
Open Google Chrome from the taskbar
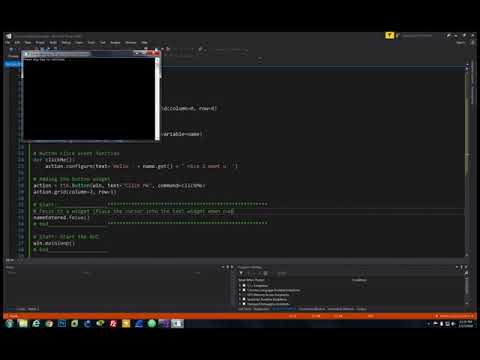pyautogui.click(x=49, y=323)
